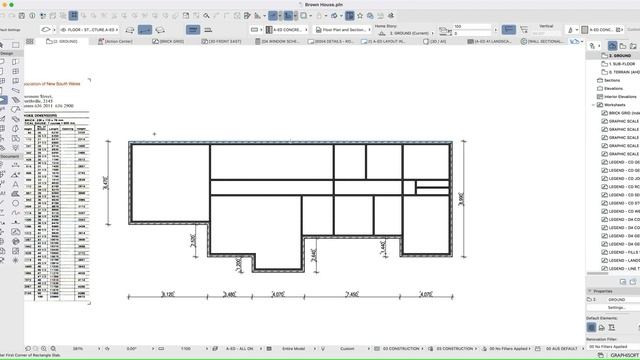
Task: Switch to the 3D FRONT EAST tab
Action: coord(222,41)
